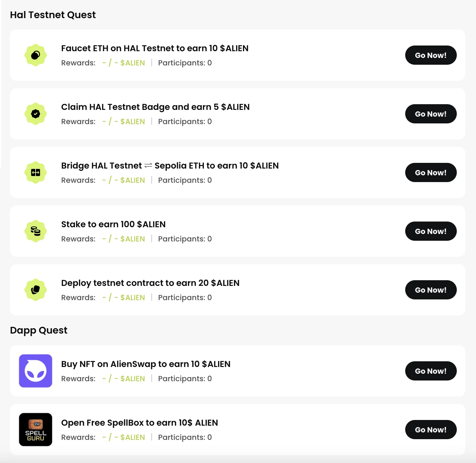Click the 'Claim HAL Testnet Badge' quest title
476x463 pixels.
point(155,107)
